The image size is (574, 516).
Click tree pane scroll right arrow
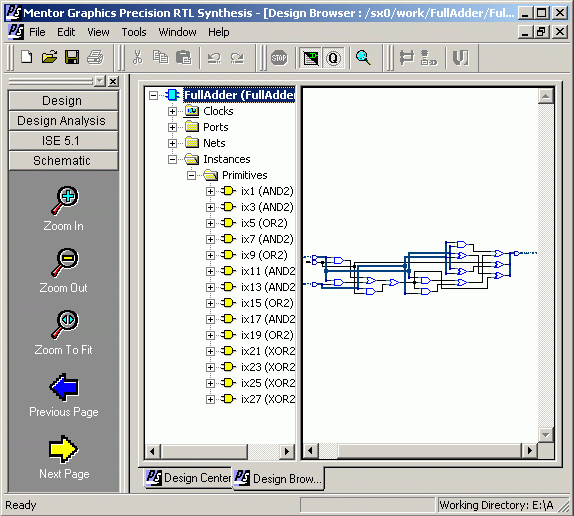click(x=287, y=452)
